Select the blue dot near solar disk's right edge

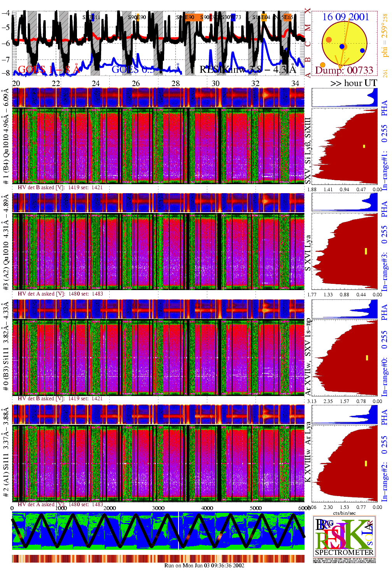[362, 51]
